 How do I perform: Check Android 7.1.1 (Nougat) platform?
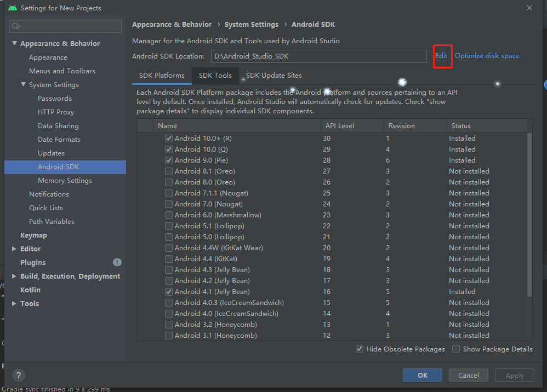tap(169, 193)
